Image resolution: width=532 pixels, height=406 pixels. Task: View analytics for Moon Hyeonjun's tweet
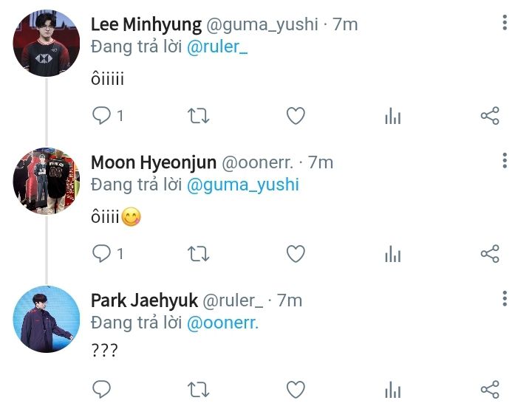click(x=393, y=254)
